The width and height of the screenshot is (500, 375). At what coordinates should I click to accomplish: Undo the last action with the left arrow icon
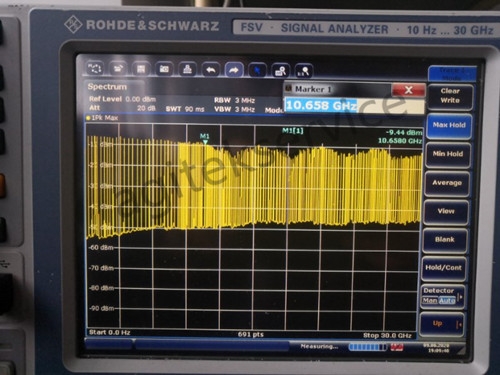pyautogui.click(x=211, y=70)
